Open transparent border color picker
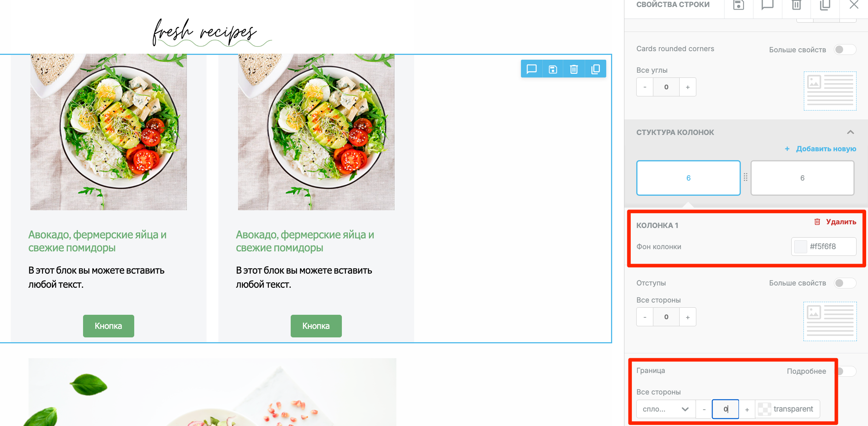868x426 pixels. (787, 409)
